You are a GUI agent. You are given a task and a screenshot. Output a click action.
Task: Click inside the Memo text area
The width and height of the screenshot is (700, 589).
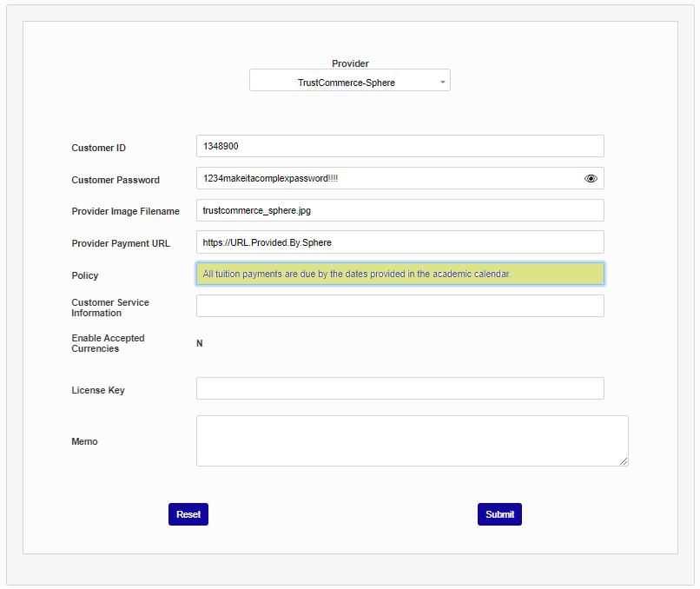click(412, 440)
